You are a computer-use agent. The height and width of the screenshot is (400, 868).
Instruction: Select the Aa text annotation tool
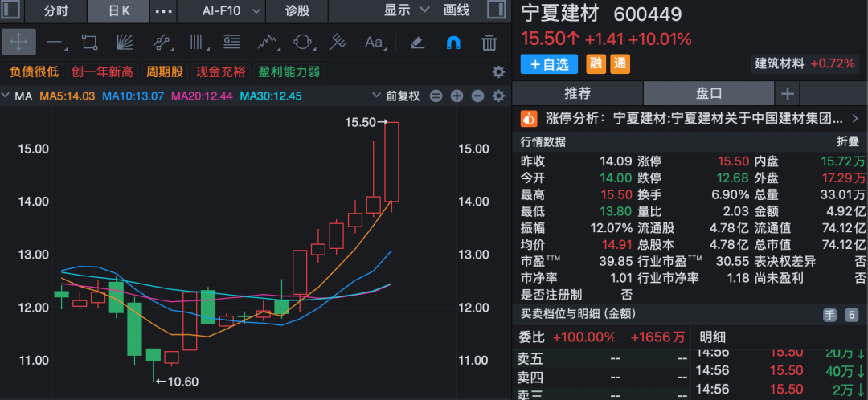point(375,42)
